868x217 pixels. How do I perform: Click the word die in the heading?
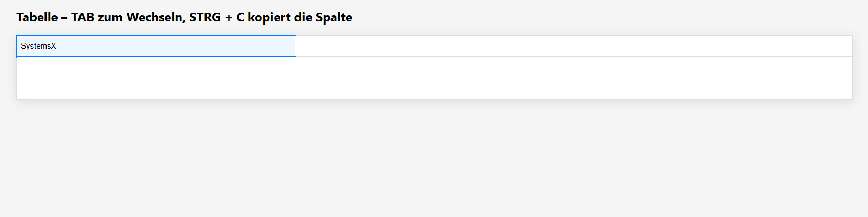303,17
